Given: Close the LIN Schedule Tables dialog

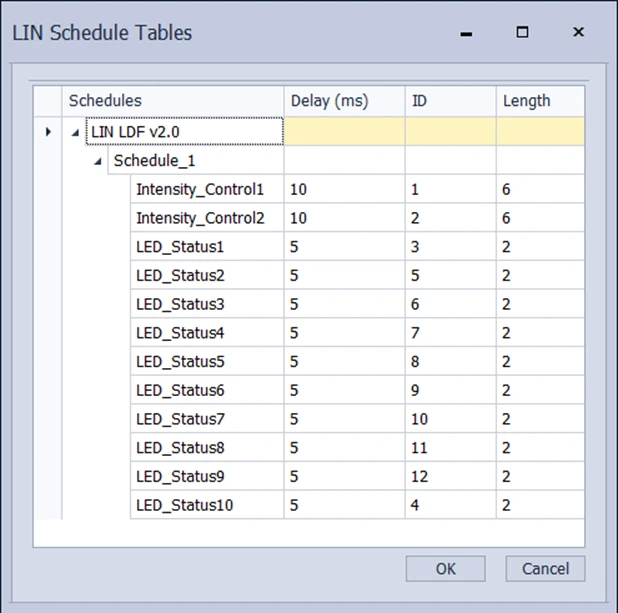Looking at the screenshot, I should (x=578, y=32).
